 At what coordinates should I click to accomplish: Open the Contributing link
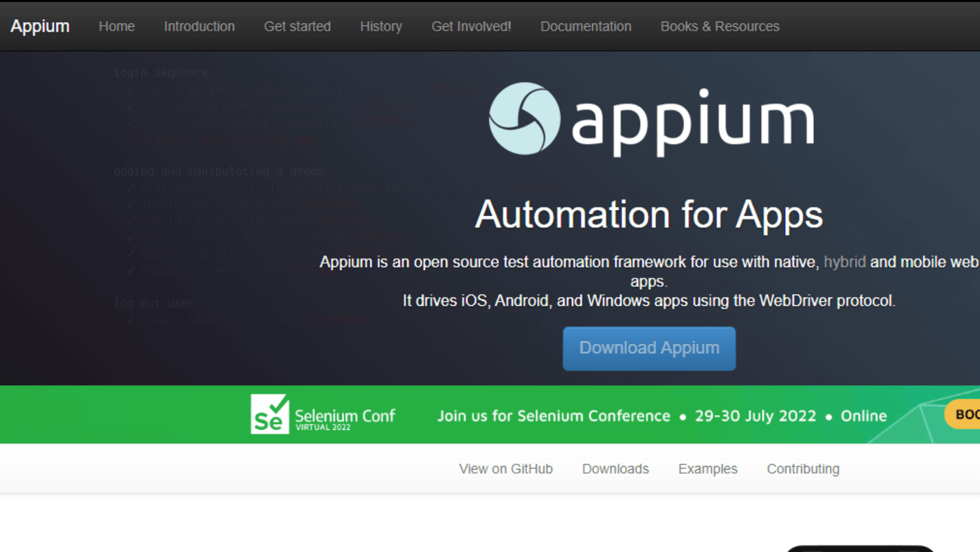(803, 469)
